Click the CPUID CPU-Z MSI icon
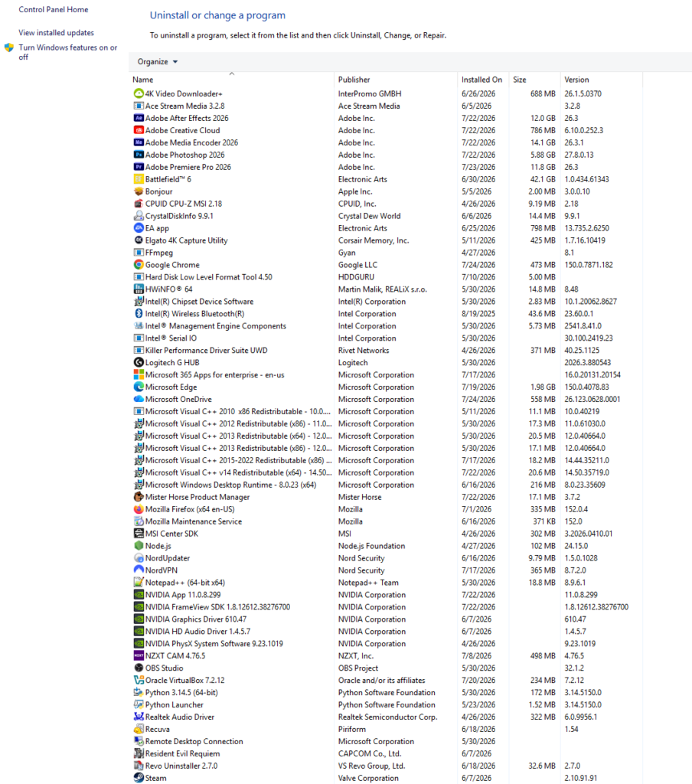Screen dimensions: 692x784 139,204
